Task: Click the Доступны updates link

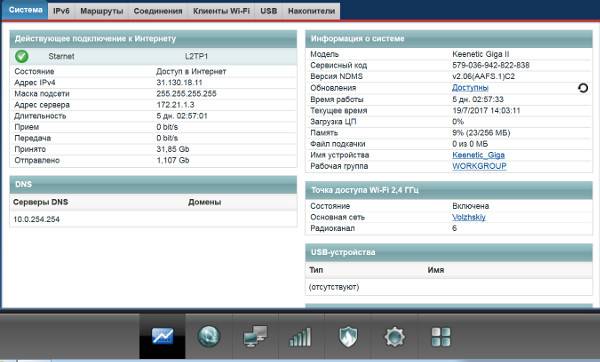Action: (470, 88)
